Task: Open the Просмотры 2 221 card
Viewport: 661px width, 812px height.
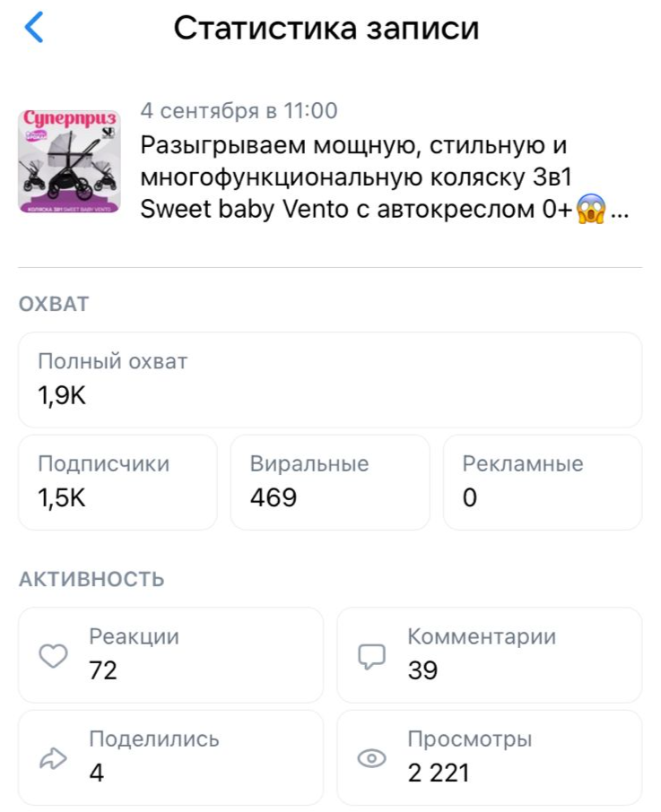Action: pos(490,757)
